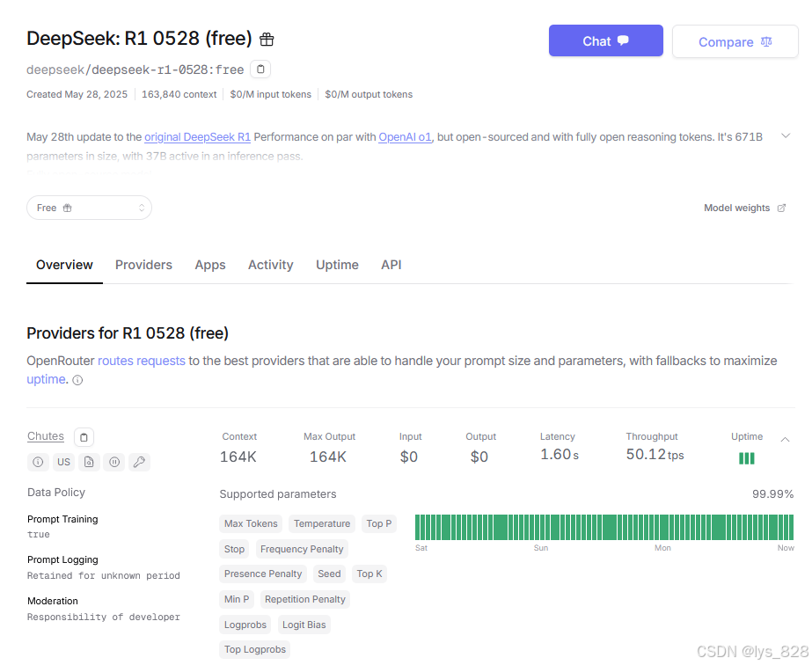Click the key badge icon under Chutes
The width and height of the screenshot is (812, 665).
[x=139, y=462]
